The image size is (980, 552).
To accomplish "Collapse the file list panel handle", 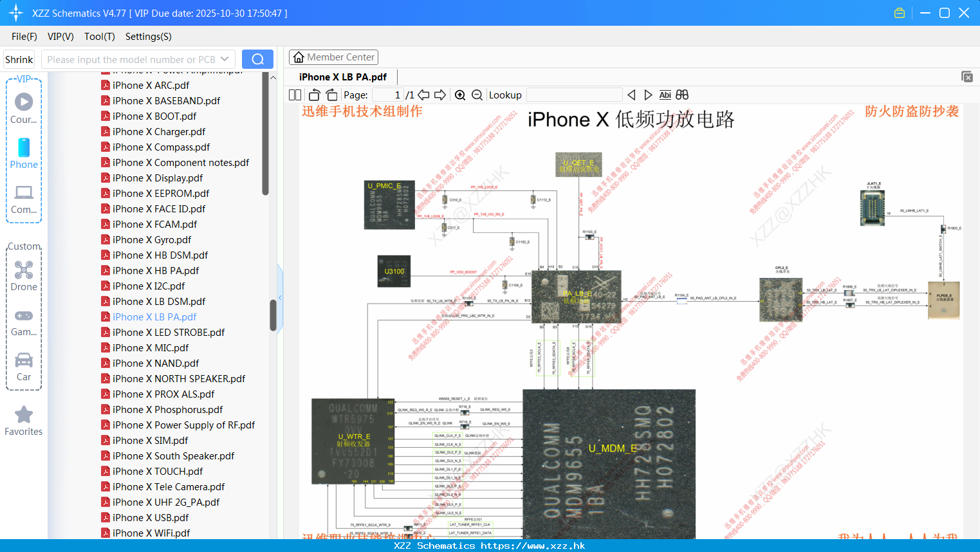I will (x=280, y=298).
